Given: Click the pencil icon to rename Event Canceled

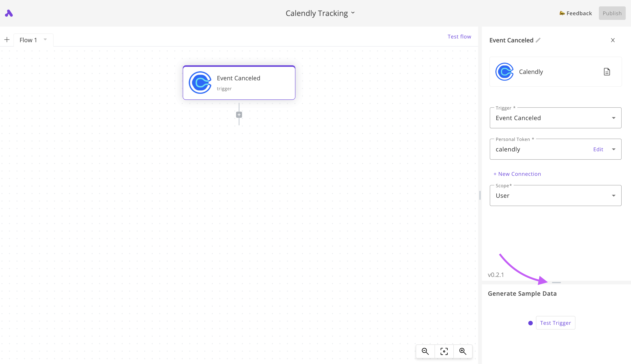Looking at the screenshot, I should click(538, 40).
